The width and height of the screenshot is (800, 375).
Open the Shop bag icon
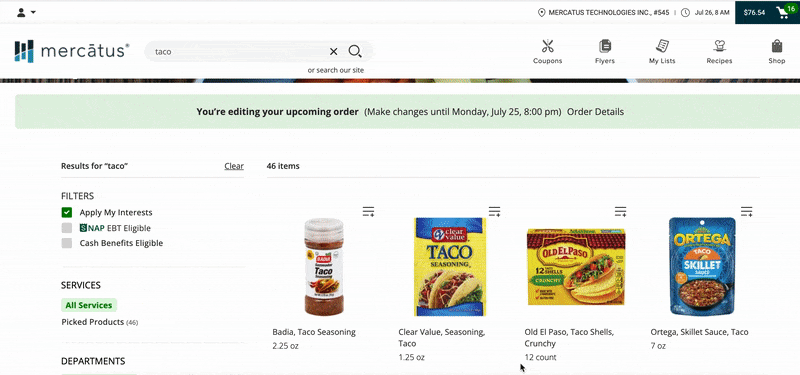click(x=777, y=46)
